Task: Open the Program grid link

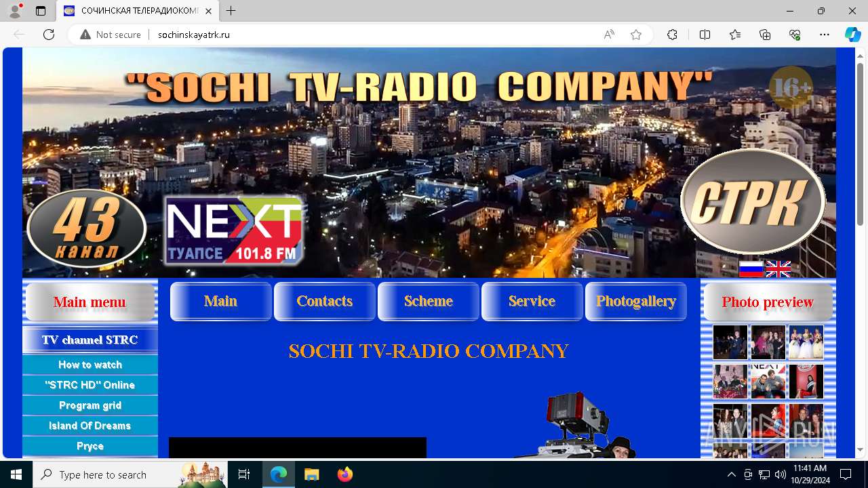Action: (x=90, y=405)
